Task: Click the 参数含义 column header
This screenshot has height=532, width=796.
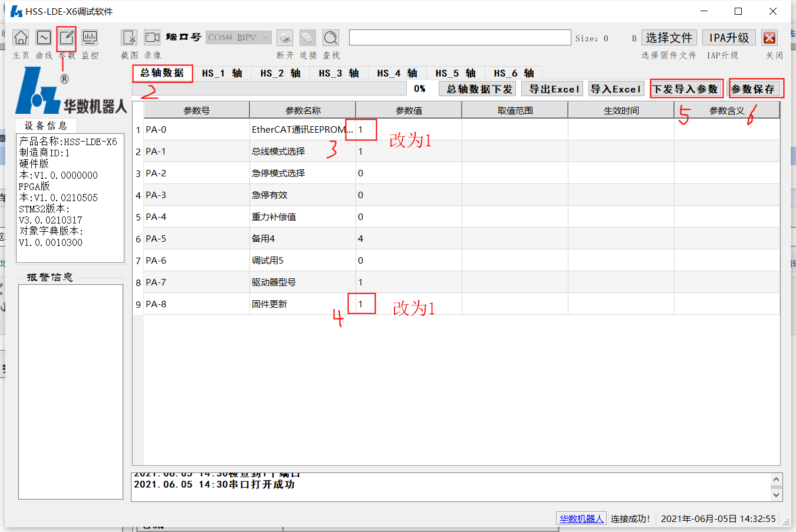Action: (727, 110)
